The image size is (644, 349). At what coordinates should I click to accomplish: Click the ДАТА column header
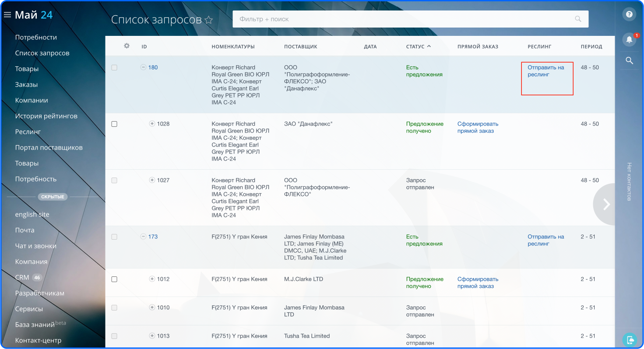[x=370, y=46]
